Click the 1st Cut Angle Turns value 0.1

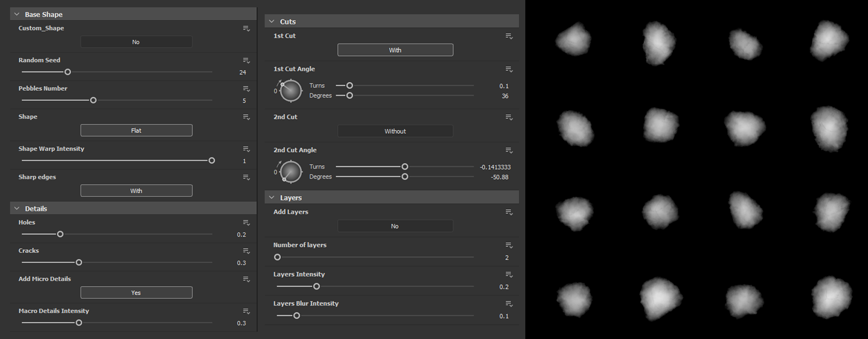point(504,86)
